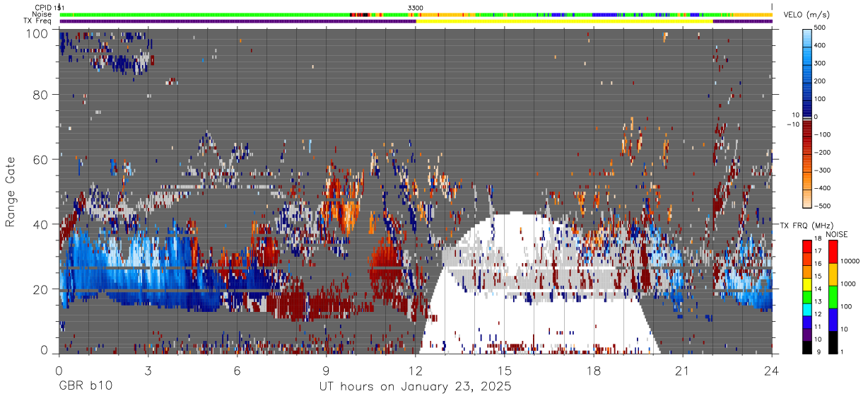This screenshot has height=401, width=868.
Task: Click the x-axis tick label '15'
Action: [x=504, y=371]
